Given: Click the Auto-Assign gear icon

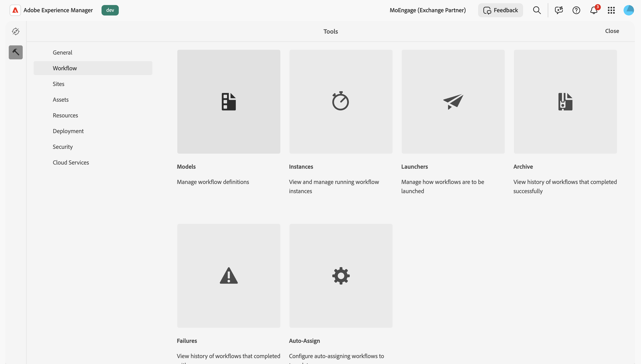Looking at the screenshot, I should (x=341, y=275).
